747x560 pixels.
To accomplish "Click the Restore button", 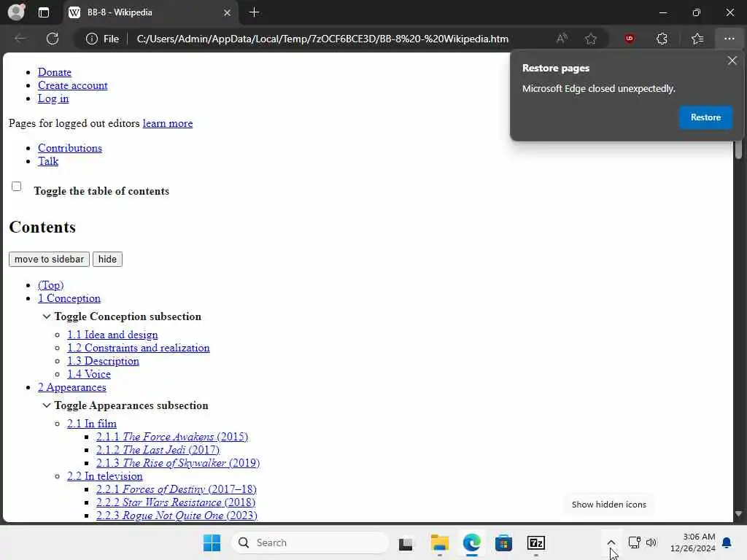I will 705,117.
